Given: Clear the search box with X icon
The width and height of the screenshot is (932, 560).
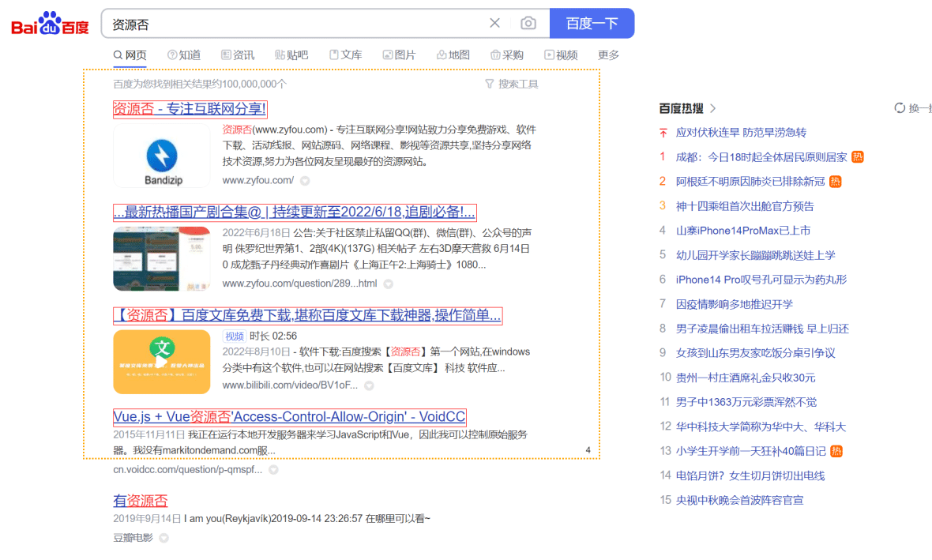Looking at the screenshot, I should click(494, 23).
